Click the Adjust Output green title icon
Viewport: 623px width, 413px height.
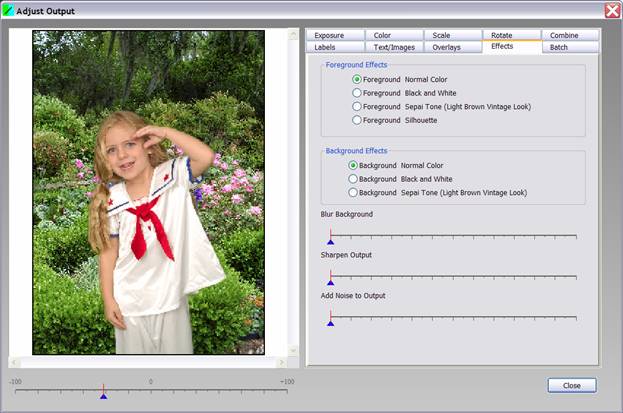(8, 10)
